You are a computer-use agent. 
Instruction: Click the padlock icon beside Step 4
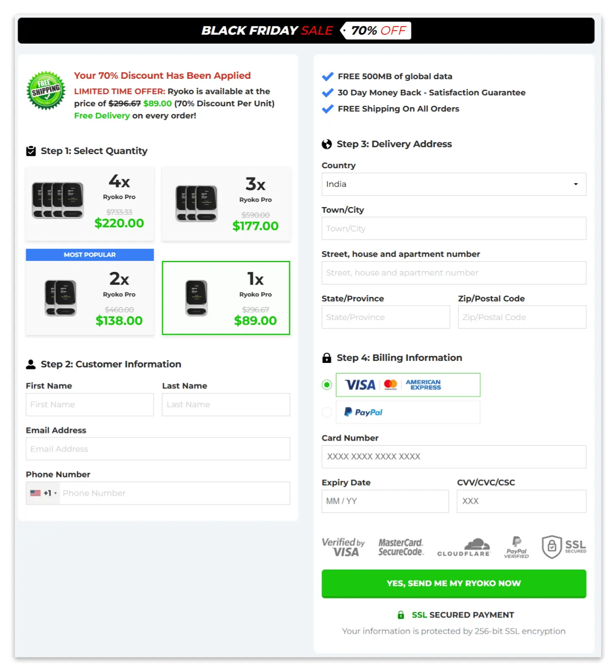(327, 358)
